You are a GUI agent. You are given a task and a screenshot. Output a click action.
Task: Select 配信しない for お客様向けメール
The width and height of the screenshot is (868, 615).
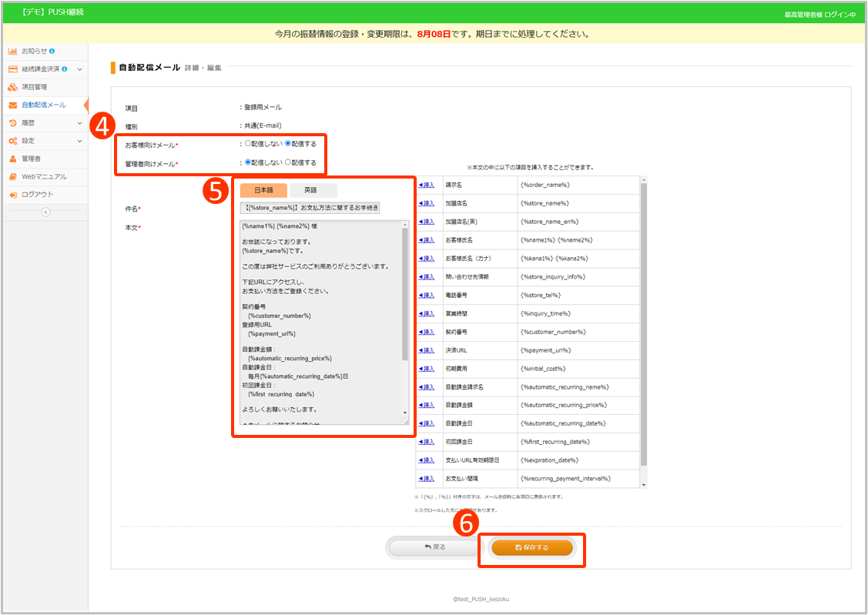click(x=248, y=143)
